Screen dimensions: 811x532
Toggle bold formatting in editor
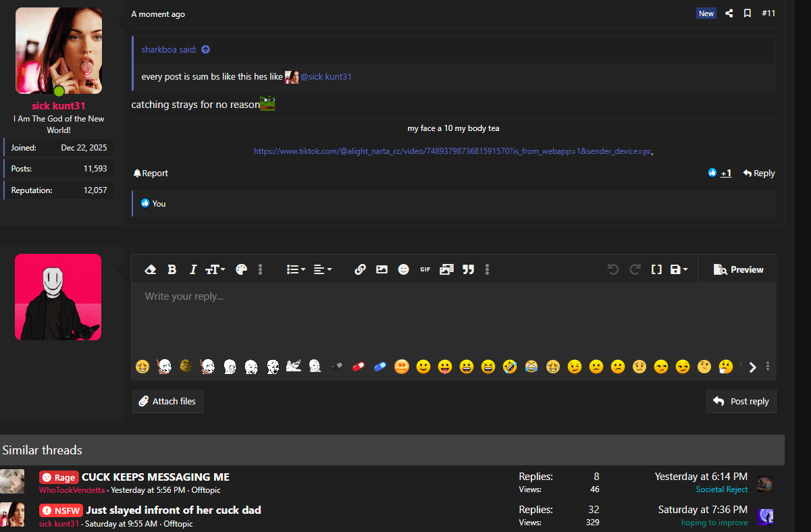pos(172,269)
